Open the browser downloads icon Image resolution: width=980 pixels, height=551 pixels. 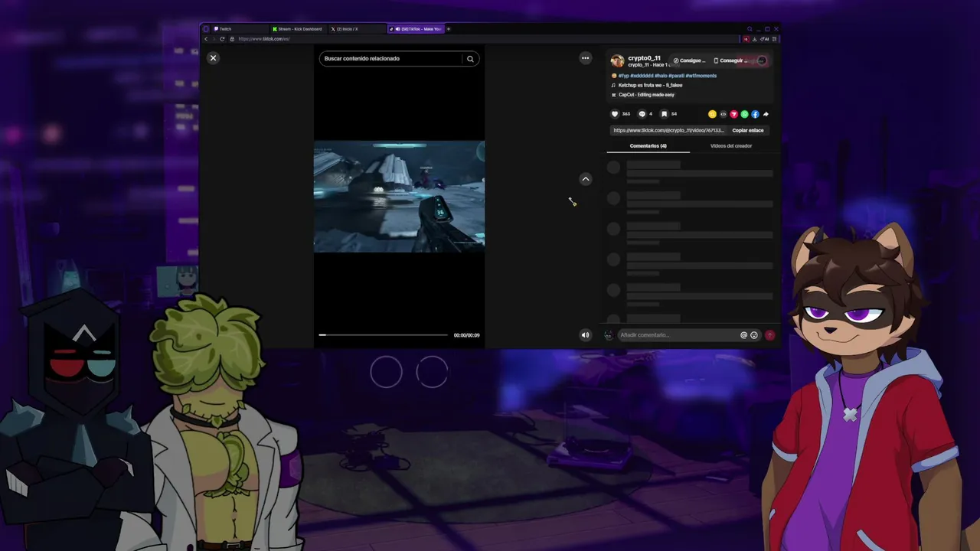pyautogui.click(x=755, y=39)
